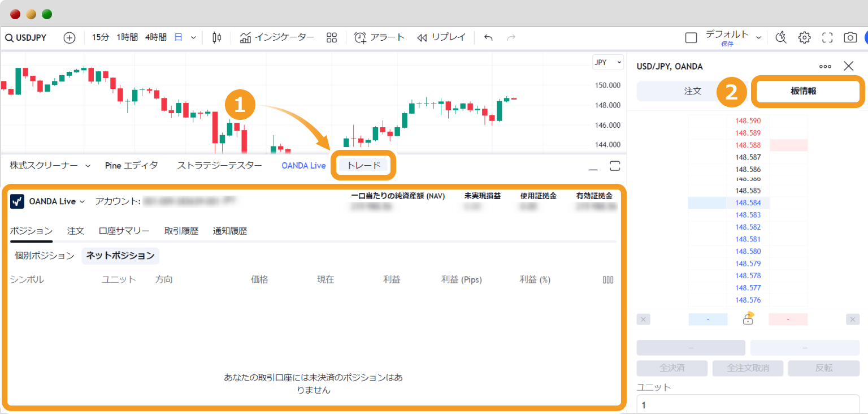Add a symbol with the plus icon
The height and width of the screenshot is (414, 868).
pos(70,38)
